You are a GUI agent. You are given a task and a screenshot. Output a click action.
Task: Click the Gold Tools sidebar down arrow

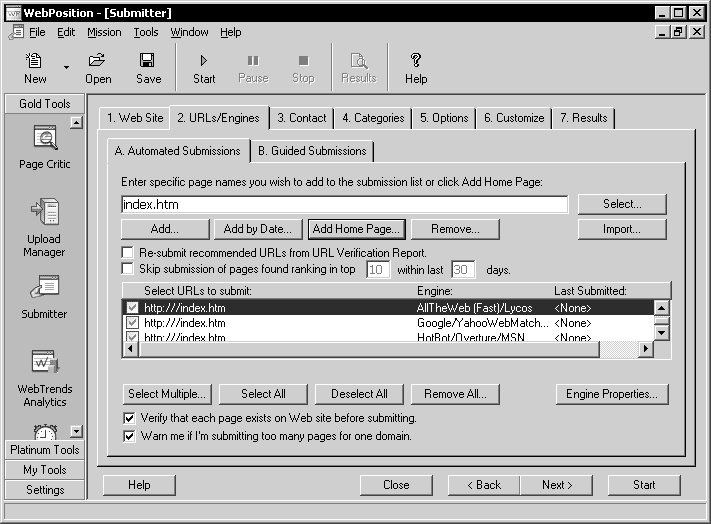pos(76,431)
